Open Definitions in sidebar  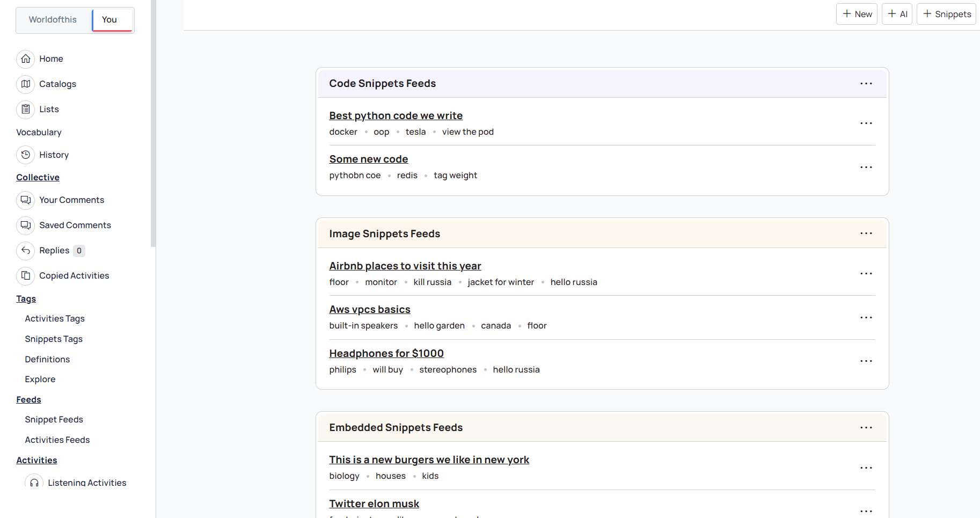(47, 360)
